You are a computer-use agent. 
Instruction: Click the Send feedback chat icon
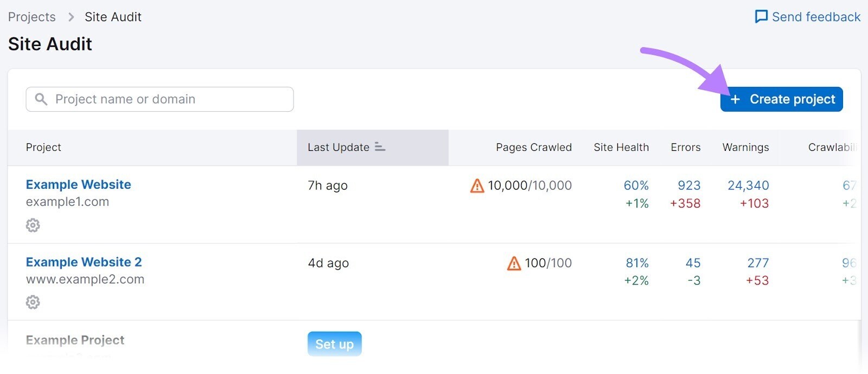point(761,17)
